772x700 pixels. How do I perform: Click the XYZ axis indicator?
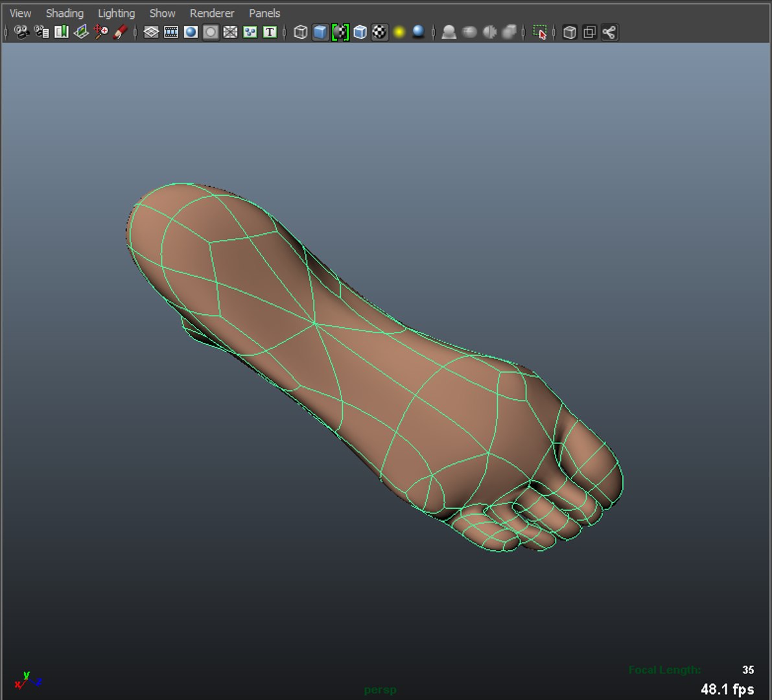(28, 680)
